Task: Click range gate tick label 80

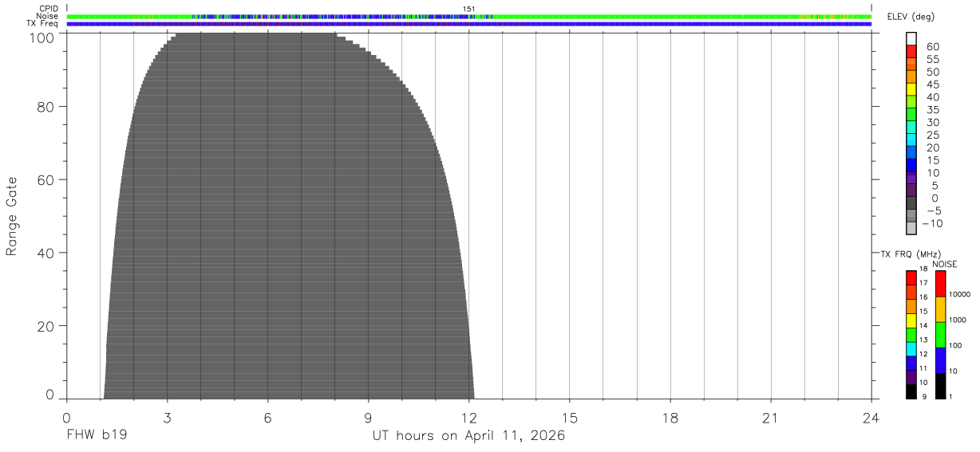Action: 47,106
